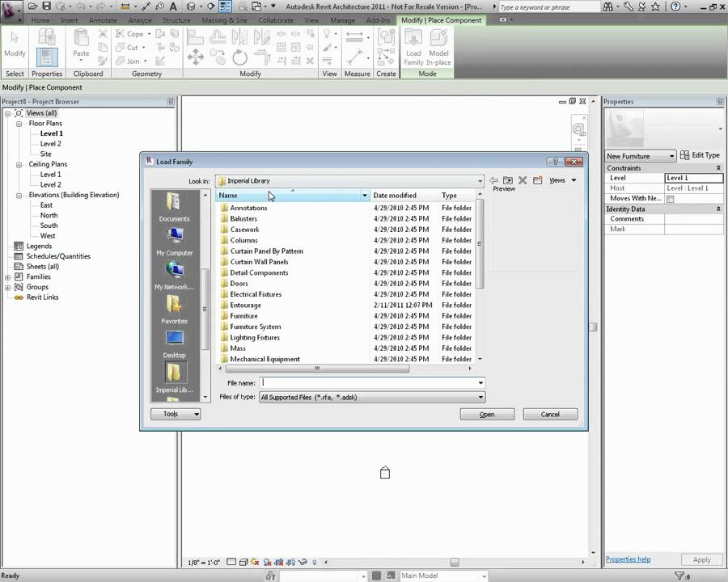Collapse Elevations (Building Elevation) node

click(x=19, y=196)
